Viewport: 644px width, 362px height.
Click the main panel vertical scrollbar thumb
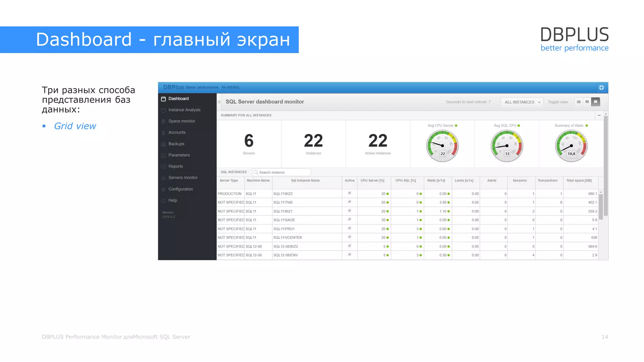coord(606,166)
